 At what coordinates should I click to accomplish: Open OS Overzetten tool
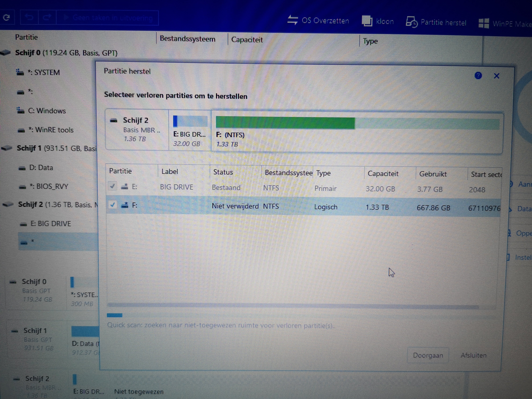pyautogui.click(x=318, y=20)
